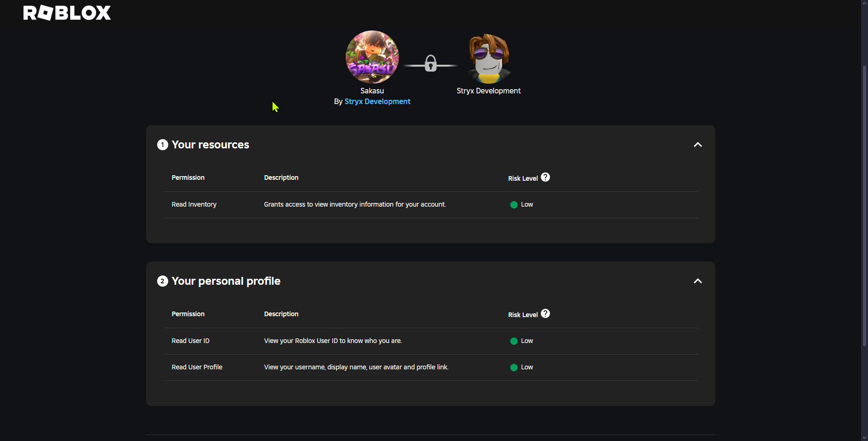This screenshot has height=441, width=868.
Task: Click the Low risk indicator for Read Inventory
Action: [521, 204]
